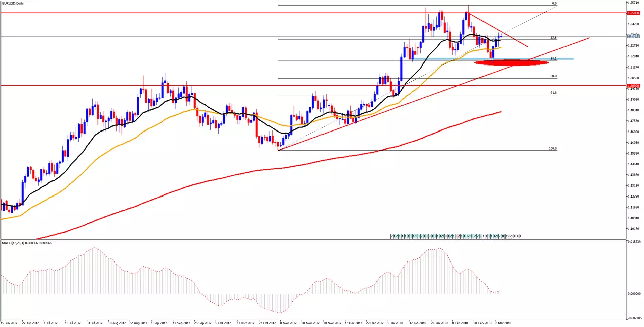644x327 pixels.
Task: Select the gray current price tag on axis
Action: pos(633,36)
